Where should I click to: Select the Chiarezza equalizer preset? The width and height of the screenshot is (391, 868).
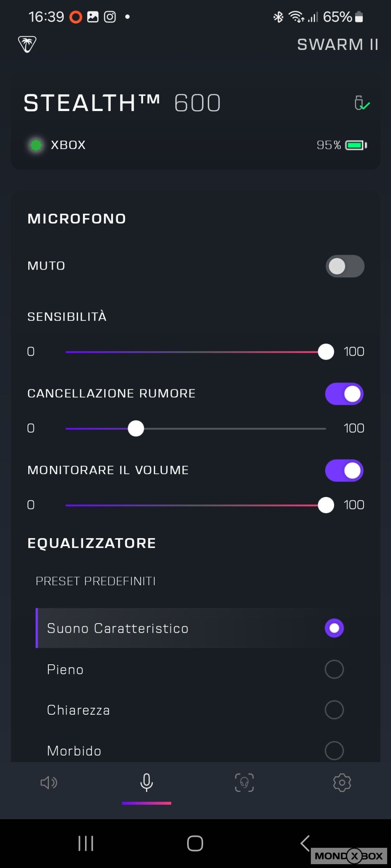pyautogui.click(x=334, y=710)
